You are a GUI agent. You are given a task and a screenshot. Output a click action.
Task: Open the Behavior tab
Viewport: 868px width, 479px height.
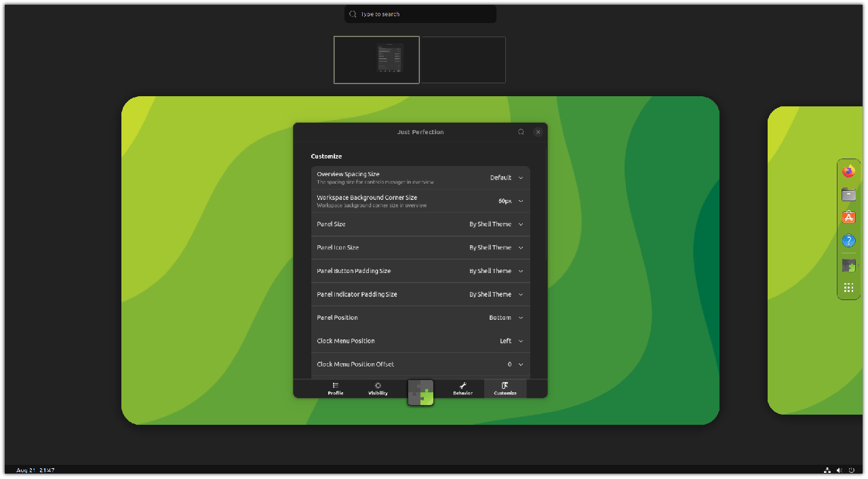(462, 388)
